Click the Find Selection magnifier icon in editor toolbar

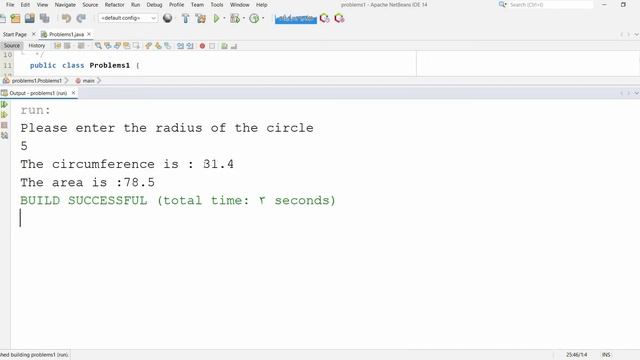pos(98,46)
